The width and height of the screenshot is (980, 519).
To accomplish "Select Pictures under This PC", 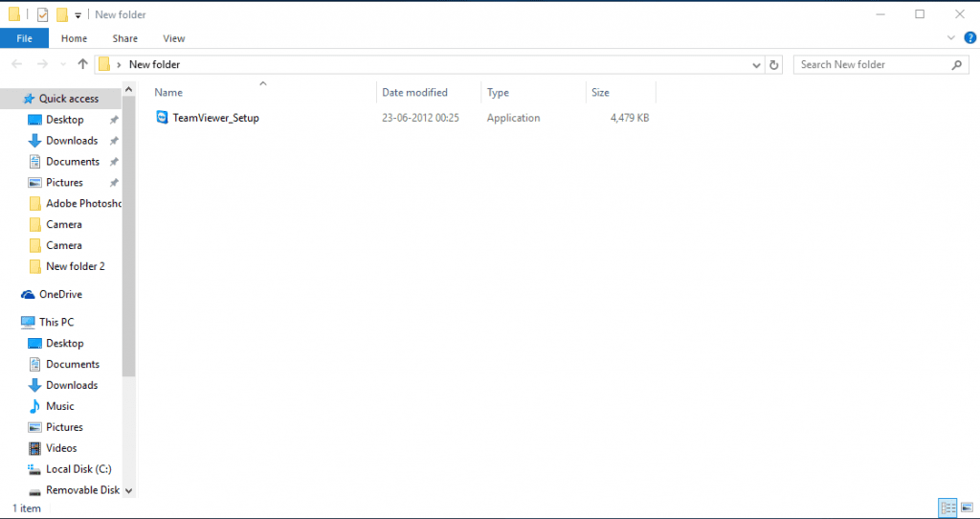I will coord(64,427).
